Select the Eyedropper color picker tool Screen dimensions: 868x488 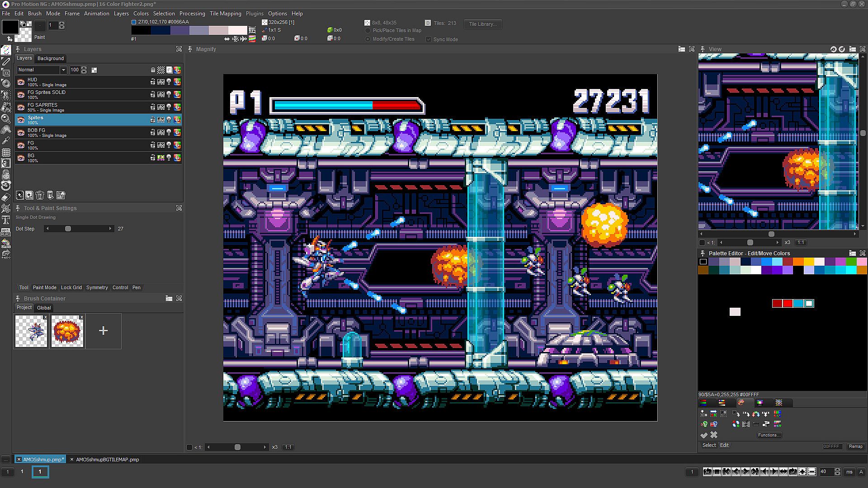pyautogui.click(x=6, y=141)
